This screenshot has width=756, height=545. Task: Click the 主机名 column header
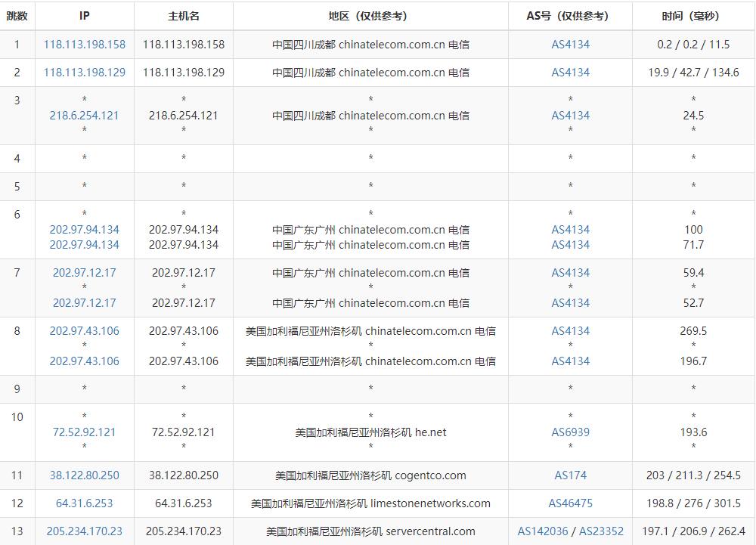[x=184, y=16]
